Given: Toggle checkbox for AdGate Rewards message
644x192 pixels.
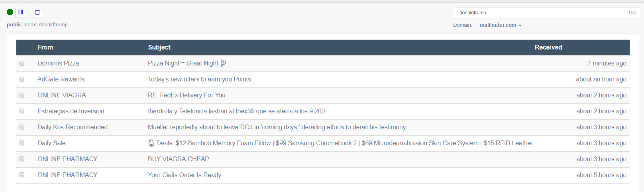Looking at the screenshot, I should tap(22, 79).
